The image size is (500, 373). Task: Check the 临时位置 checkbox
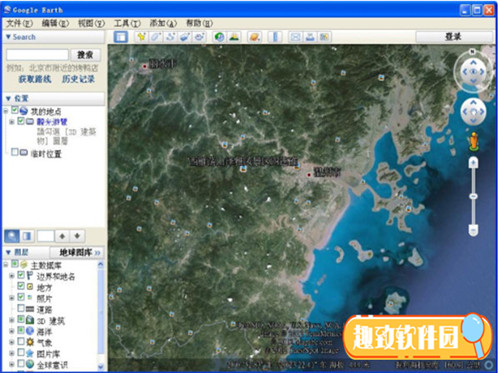click(15, 152)
